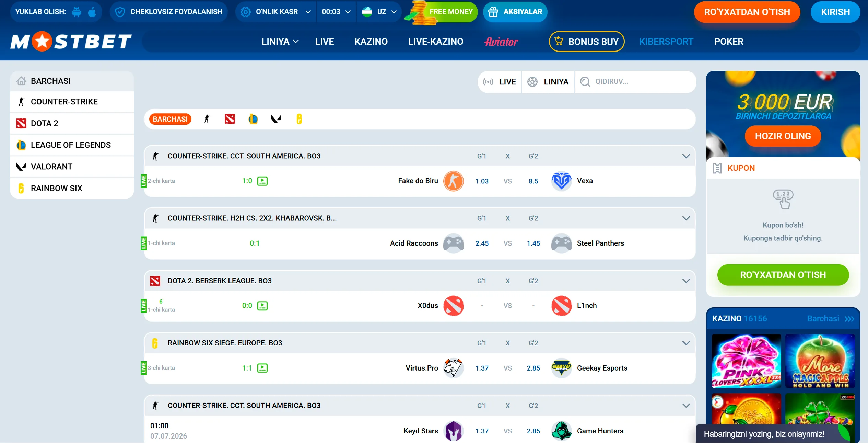Viewport: 868px width, 443px height.
Task: Click the Keyd Stars team logo
Action: [x=453, y=431]
